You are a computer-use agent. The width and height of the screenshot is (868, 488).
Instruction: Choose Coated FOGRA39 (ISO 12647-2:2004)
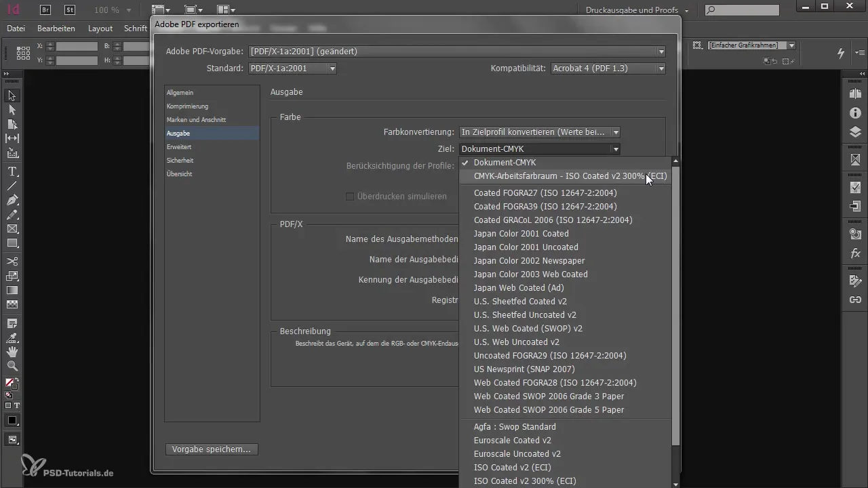click(565, 207)
